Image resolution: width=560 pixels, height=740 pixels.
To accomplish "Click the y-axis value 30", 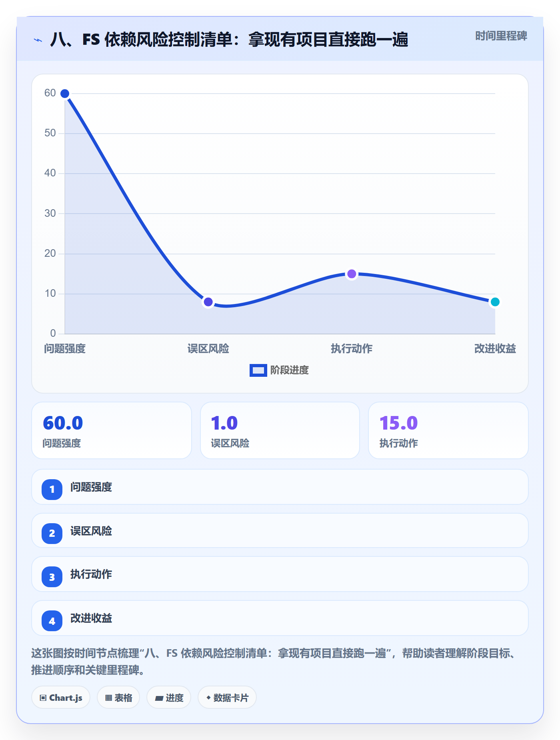I will (50, 213).
